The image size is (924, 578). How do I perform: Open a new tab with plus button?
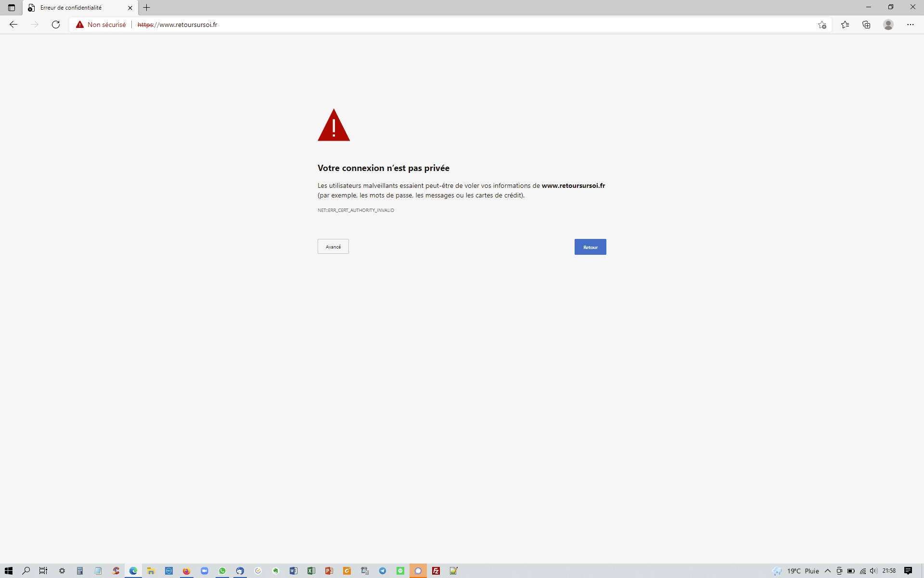point(147,8)
